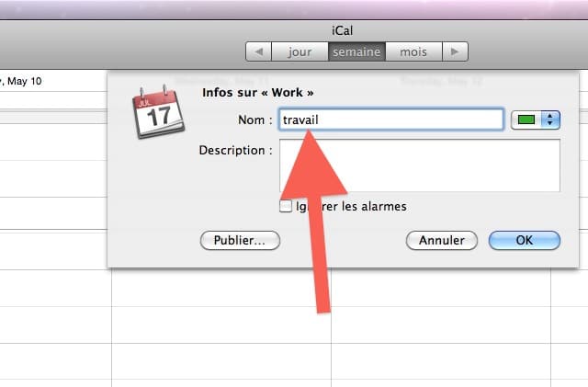
Task: Click the Nom field containing travail
Action: (390, 120)
